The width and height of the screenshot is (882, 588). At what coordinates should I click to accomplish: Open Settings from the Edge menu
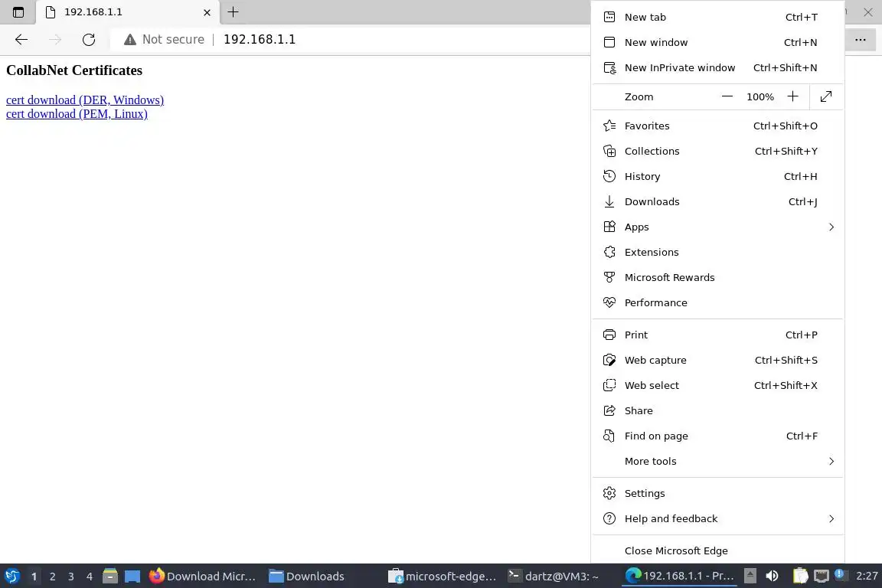[x=717, y=494]
